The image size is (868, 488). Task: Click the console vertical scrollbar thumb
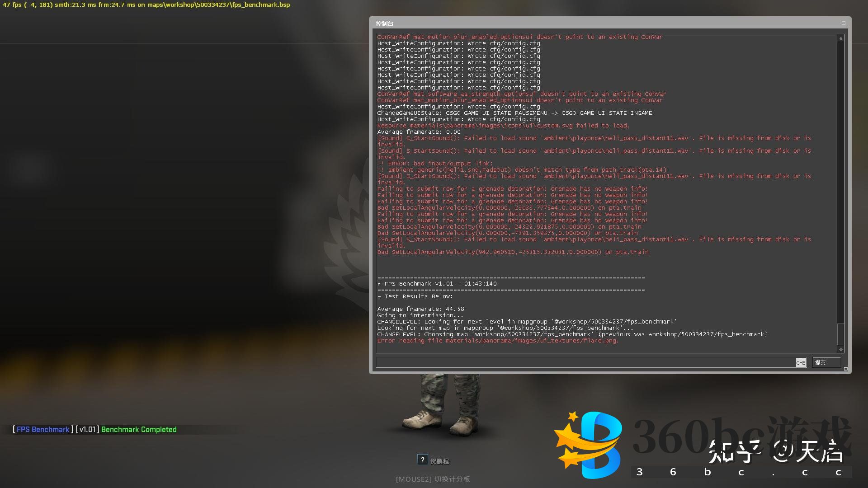coord(840,334)
